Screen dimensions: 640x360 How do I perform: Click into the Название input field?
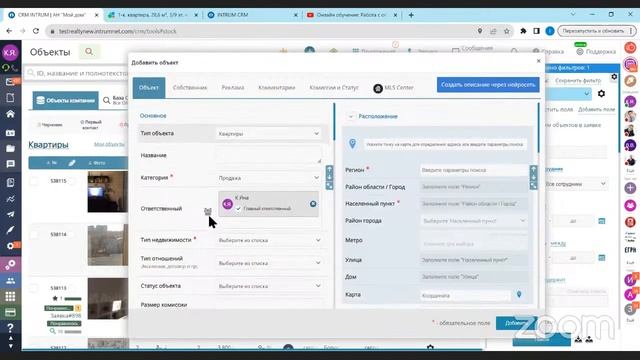click(x=269, y=156)
